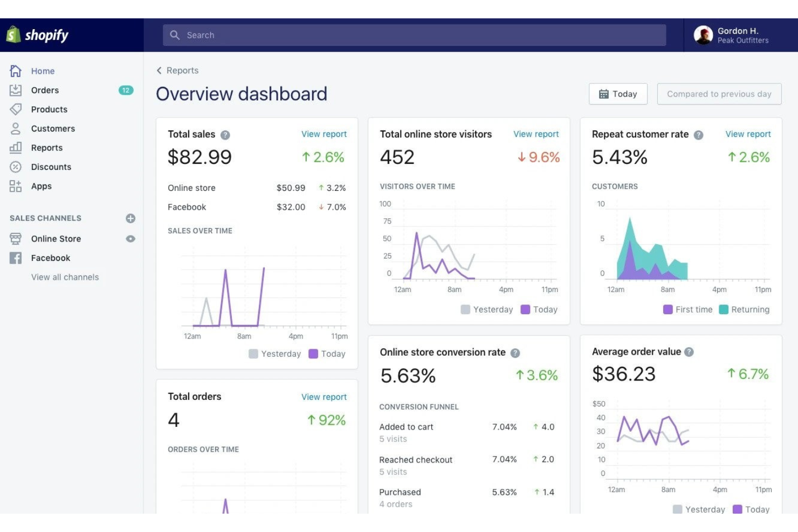Image resolution: width=798 pixels, height=532 pixels.
Task: Click the Products tag icon
Action: tap(16, 109)
